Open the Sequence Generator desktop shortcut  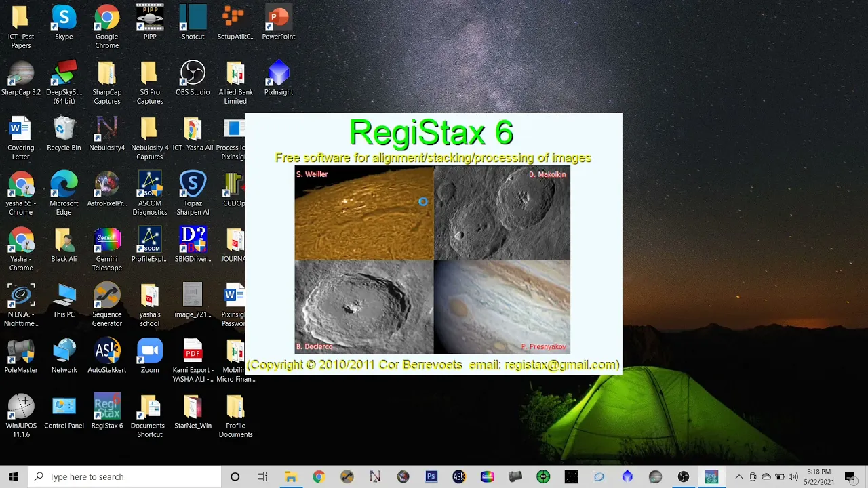coord(106,304)
